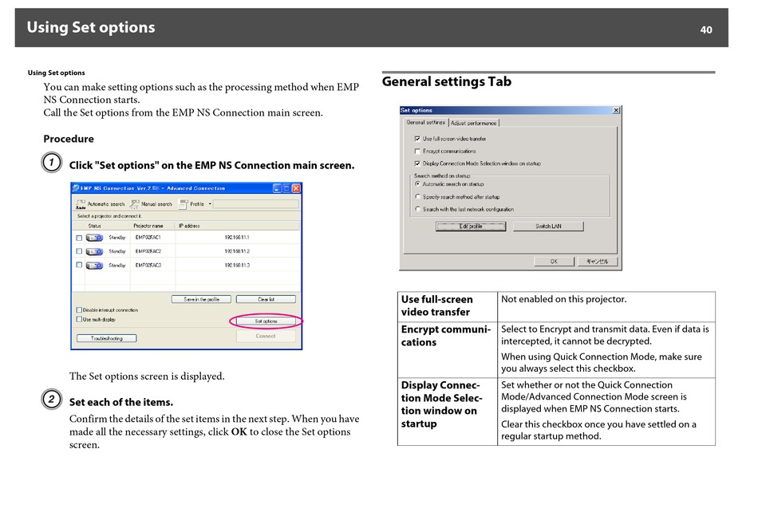758x532 pixels.
Task: Select the projector icon in the EMP02FAC2 row
Action: coord(95,252)
